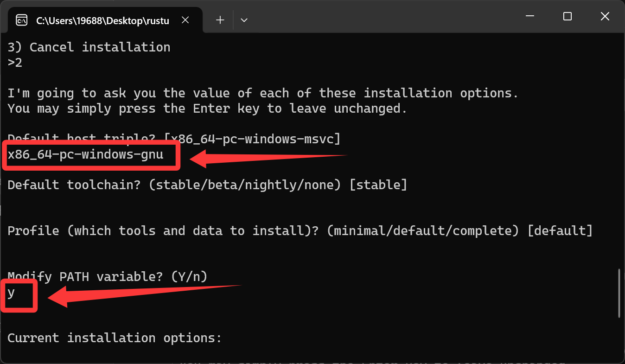
Task: Click the '3) Cancel installation' line
Action: point(89,47)
